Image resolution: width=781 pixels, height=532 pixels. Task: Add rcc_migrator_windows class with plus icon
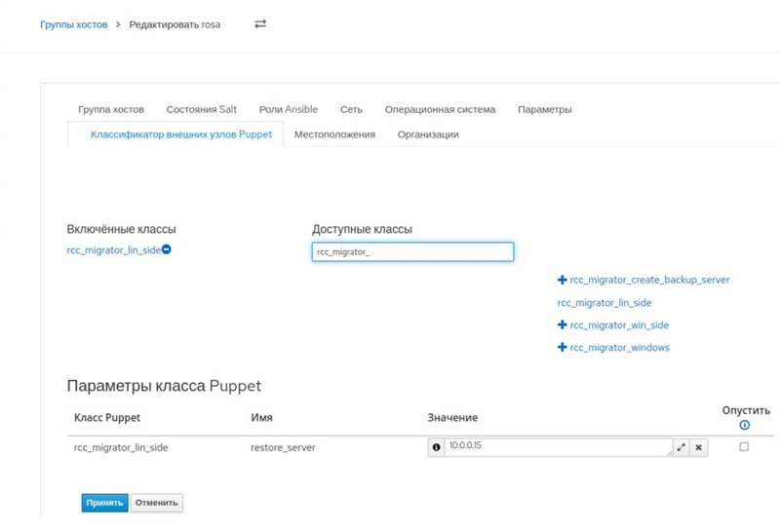(563, 348)
